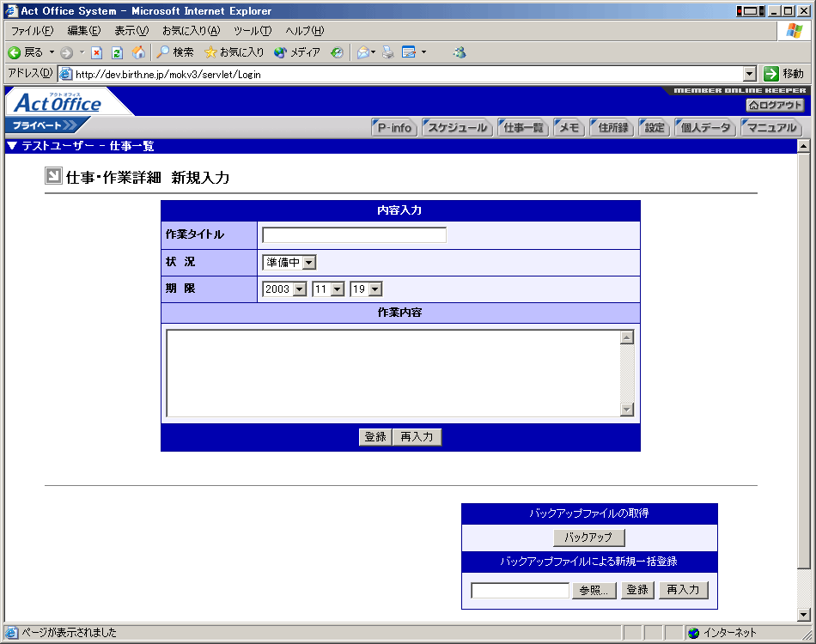
Task: Click the arrow icon beside 仕事・作業詳細 heading
Action: pos(53,176)
